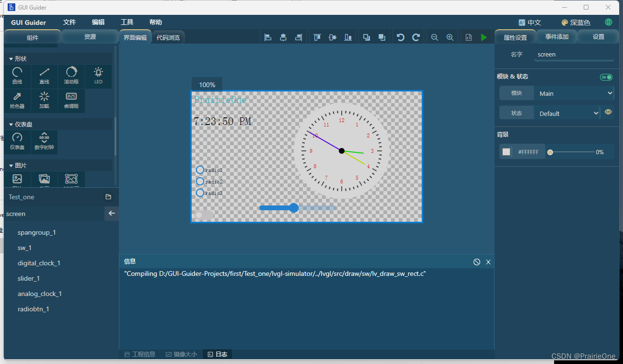
Task: Select the radio2 radio button
Action: [x=200, y=182]
